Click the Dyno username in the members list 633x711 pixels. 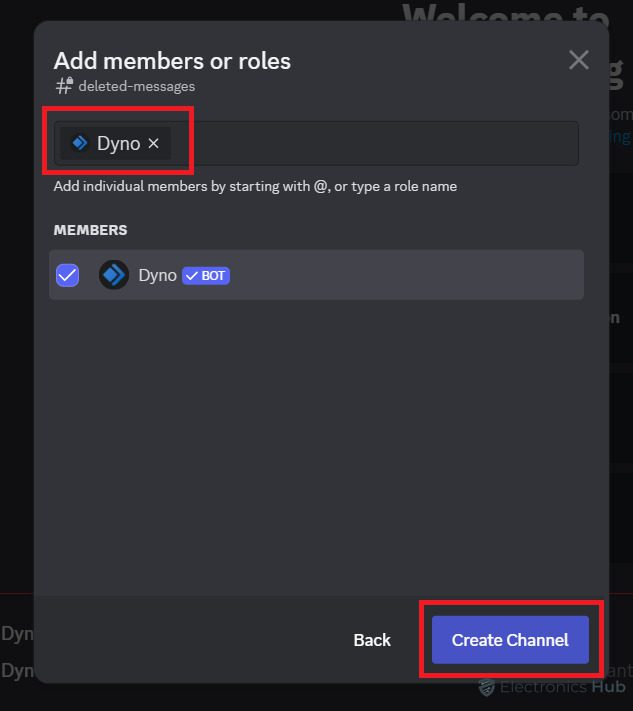point(157,275)
